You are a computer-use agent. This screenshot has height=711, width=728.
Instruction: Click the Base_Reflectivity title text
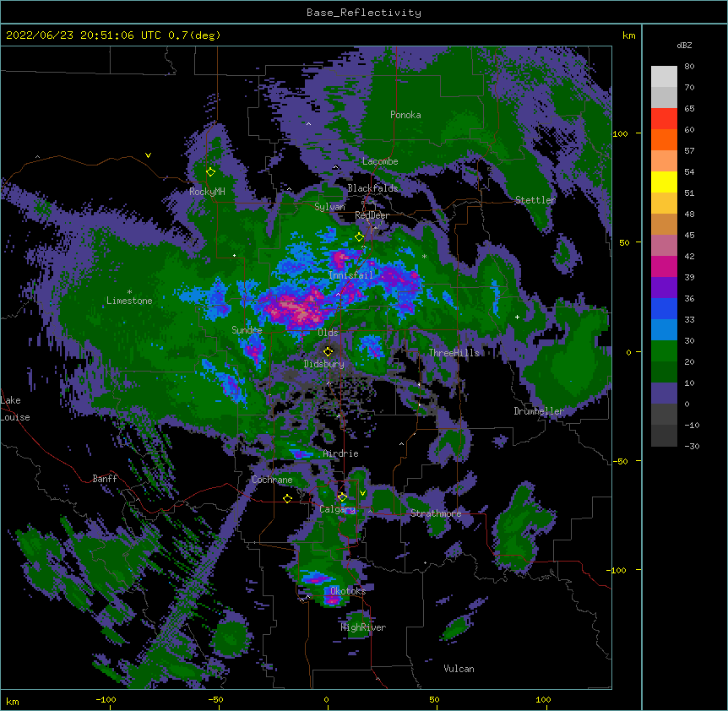pos(364,13)
